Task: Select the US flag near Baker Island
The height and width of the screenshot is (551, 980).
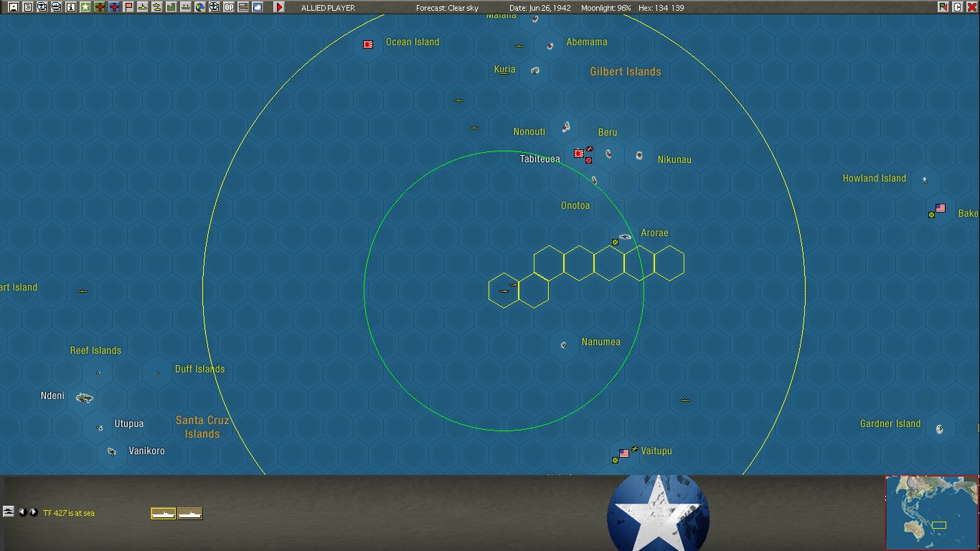Action: pyautogui.click(x=941, y=208)
